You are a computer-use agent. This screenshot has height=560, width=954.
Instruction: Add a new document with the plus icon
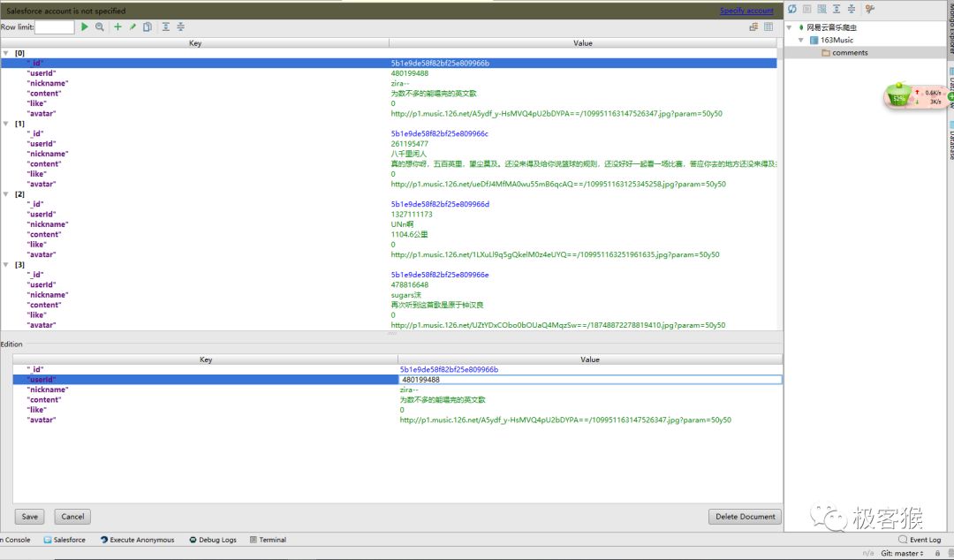(117, 26)
